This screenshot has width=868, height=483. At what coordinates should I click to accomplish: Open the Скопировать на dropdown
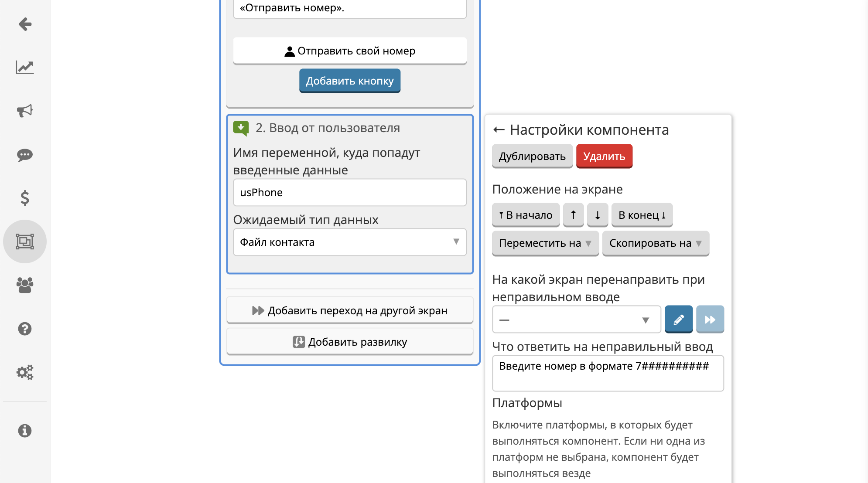click(656, 243)
